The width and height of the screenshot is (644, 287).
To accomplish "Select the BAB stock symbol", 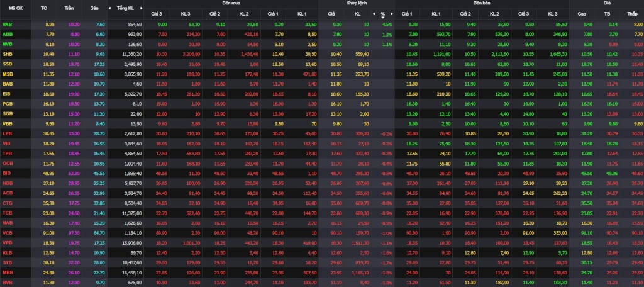I will click(x=8, y=84).
